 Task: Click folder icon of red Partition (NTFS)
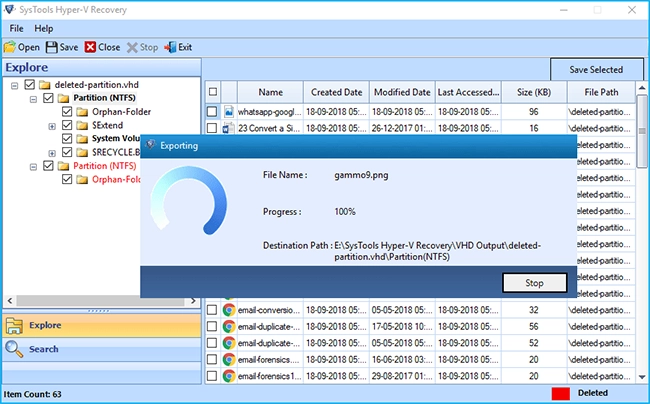coord(63,166)
